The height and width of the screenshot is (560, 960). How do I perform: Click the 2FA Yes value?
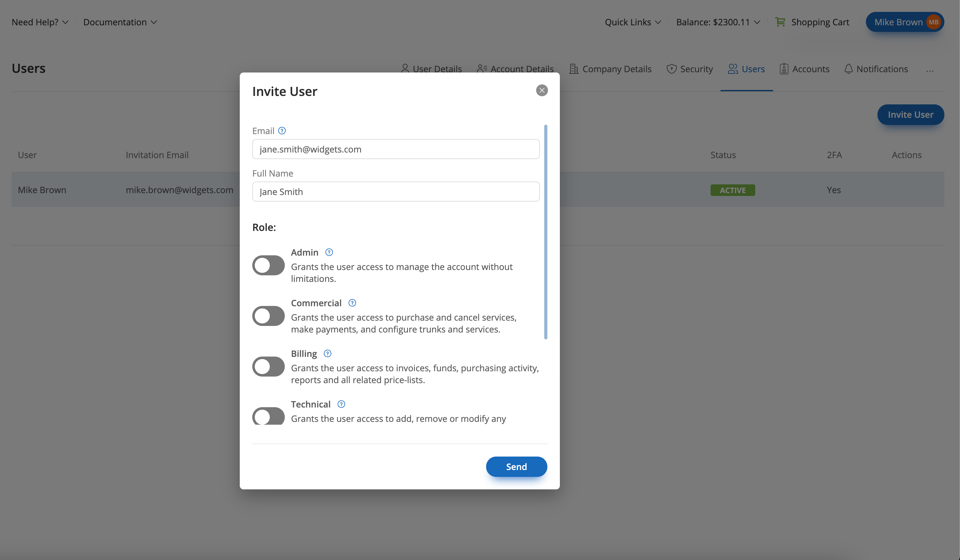coord(833,190)
